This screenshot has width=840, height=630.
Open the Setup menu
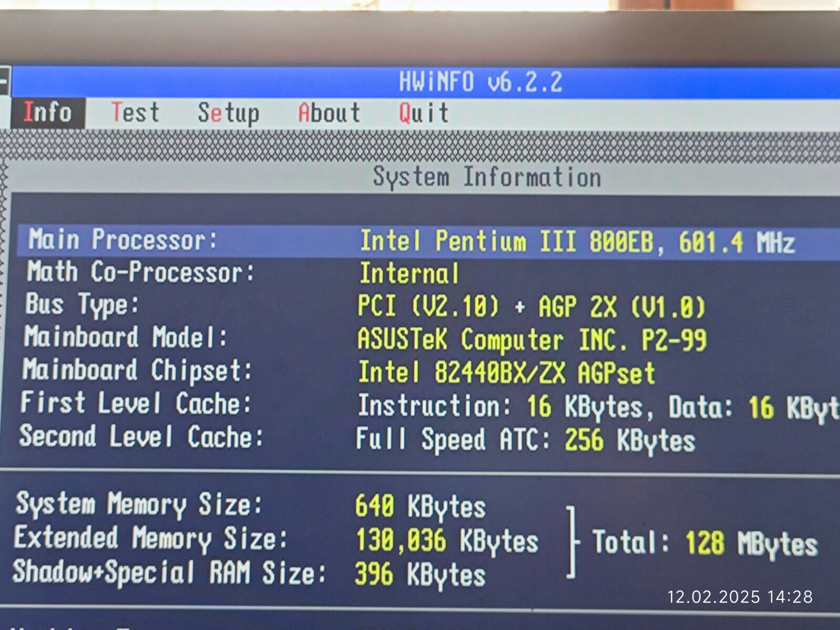pos(228,113)
